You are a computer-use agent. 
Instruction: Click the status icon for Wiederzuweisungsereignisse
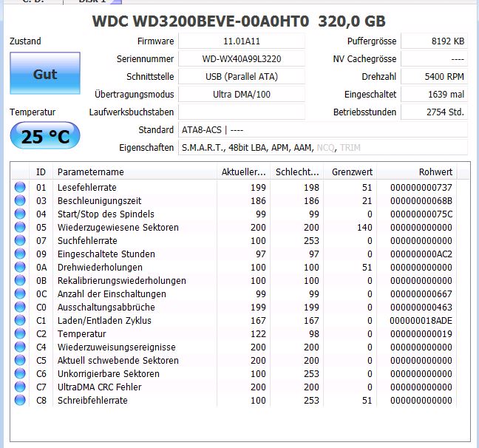20,347
